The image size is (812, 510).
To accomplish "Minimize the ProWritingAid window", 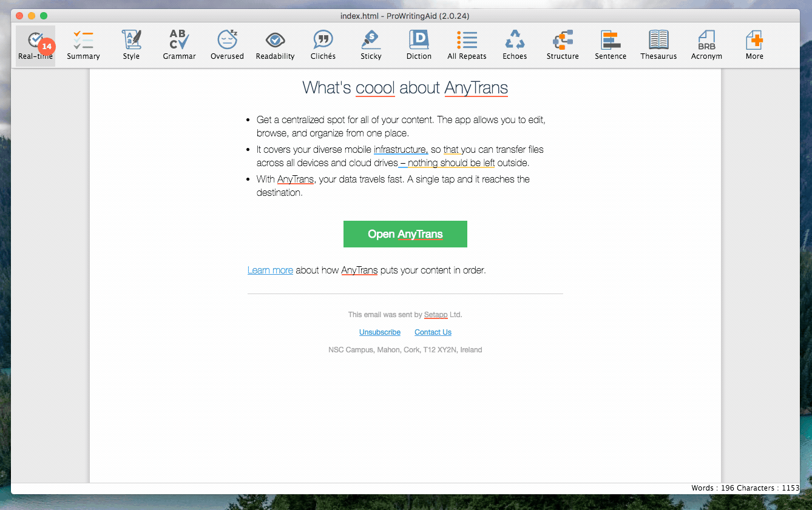I will [x=32, y=16].
